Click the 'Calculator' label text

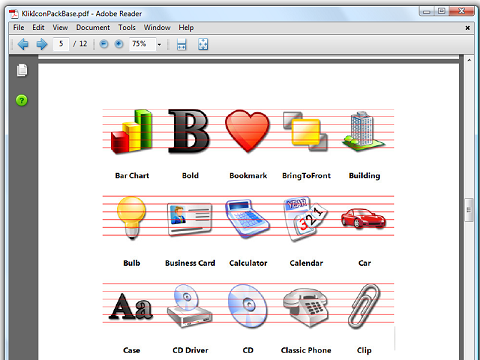[x=248, y=263]
